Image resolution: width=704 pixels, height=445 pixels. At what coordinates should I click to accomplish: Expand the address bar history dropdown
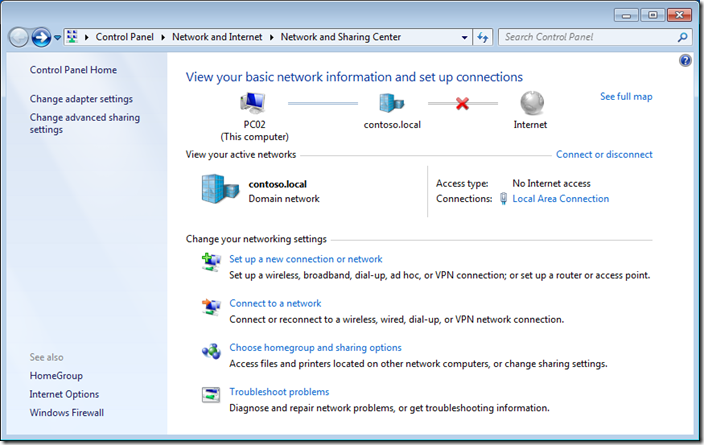coord(465,37)
